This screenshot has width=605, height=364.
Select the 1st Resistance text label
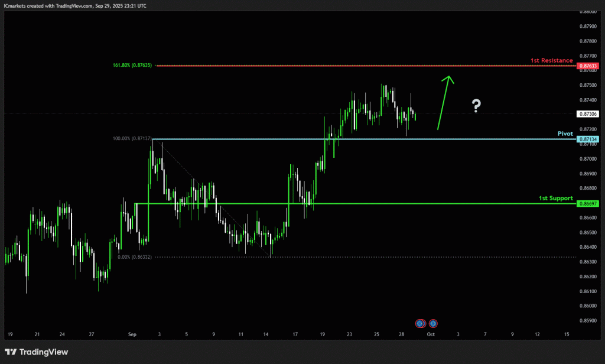click(x=551, y=60)
